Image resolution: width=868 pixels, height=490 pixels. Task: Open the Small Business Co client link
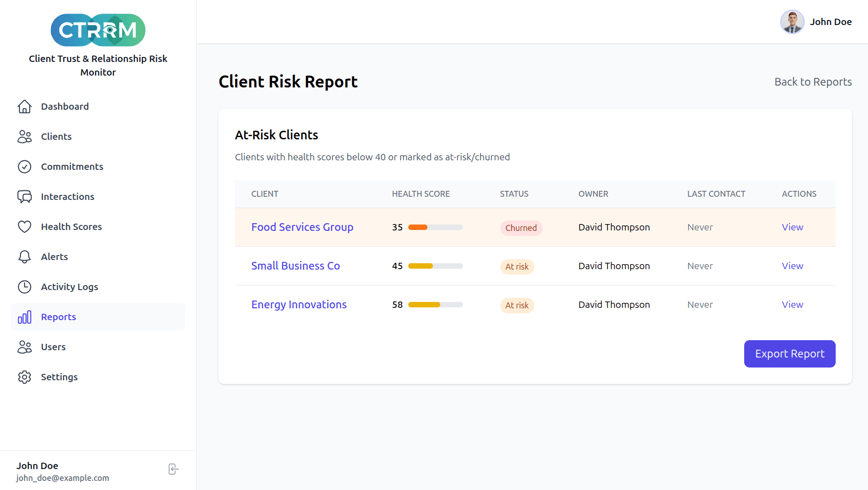tap(295, 266)
